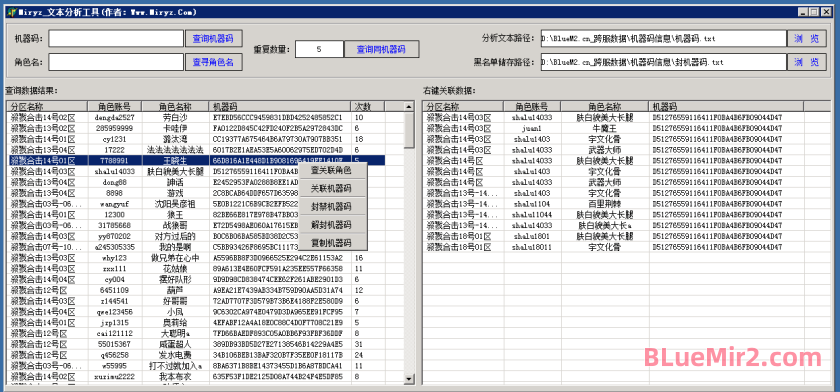Screen dimensions: 840x392
Task: Select the juan1 row in 右键关联数据 table
Action: coord(613,128)
